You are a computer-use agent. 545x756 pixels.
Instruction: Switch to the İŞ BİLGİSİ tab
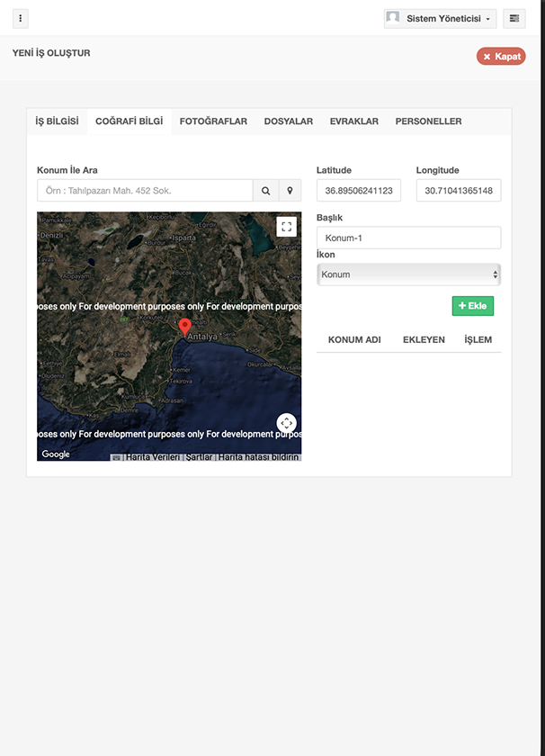click(x=57, y=121)
